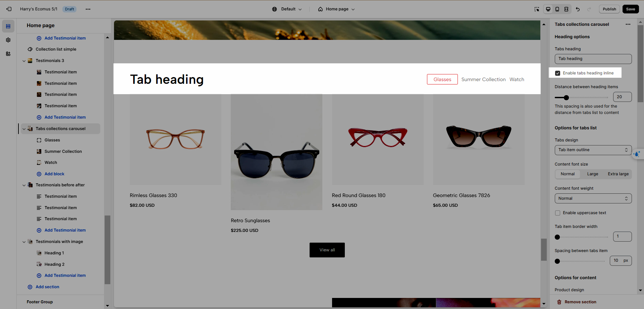Click the Rimless Glasses 330 product image
Screen dimensions: 644x309
[175, 139]
